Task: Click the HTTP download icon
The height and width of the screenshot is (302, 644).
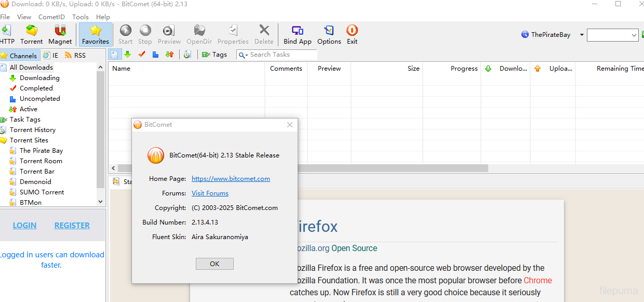Action: 7,34
